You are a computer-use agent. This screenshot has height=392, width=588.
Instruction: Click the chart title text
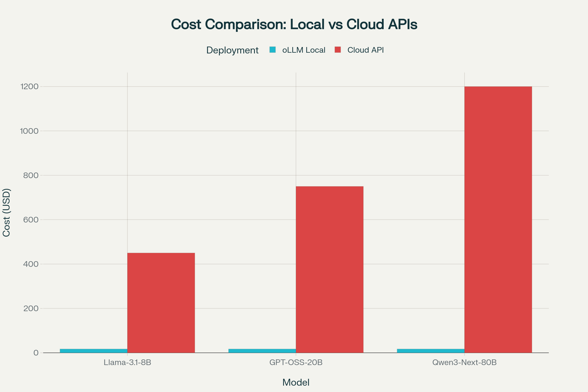(294, 24)
